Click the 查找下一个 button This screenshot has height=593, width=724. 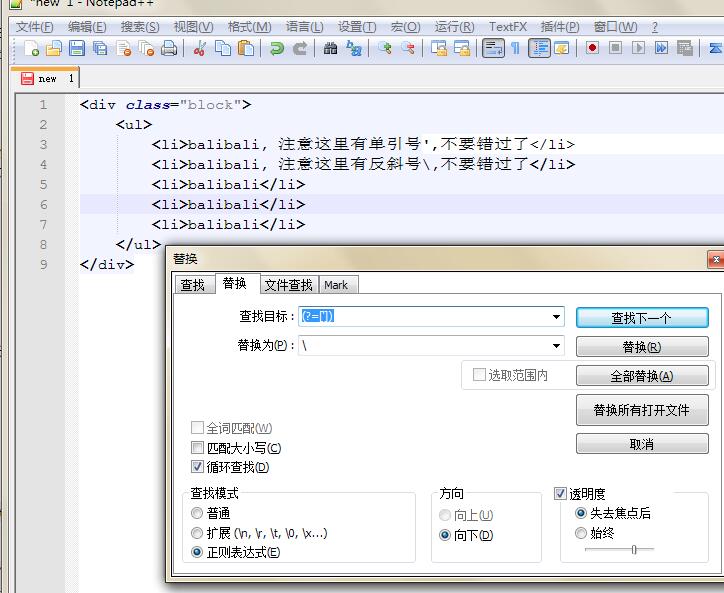tap(642, 318)
